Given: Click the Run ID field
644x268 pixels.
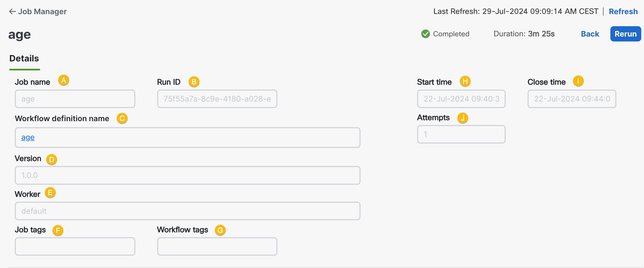Looking at the screenshot, I should [x=217, y=99].
